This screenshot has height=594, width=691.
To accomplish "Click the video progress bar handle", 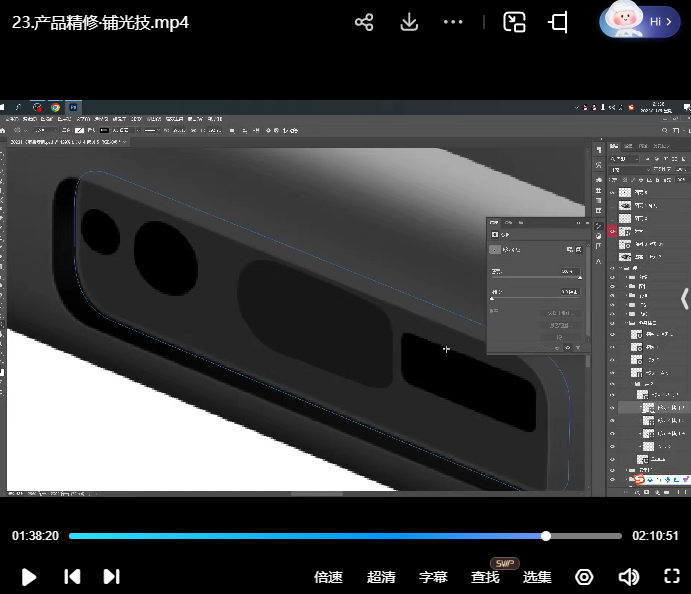I will click(546, 536).
